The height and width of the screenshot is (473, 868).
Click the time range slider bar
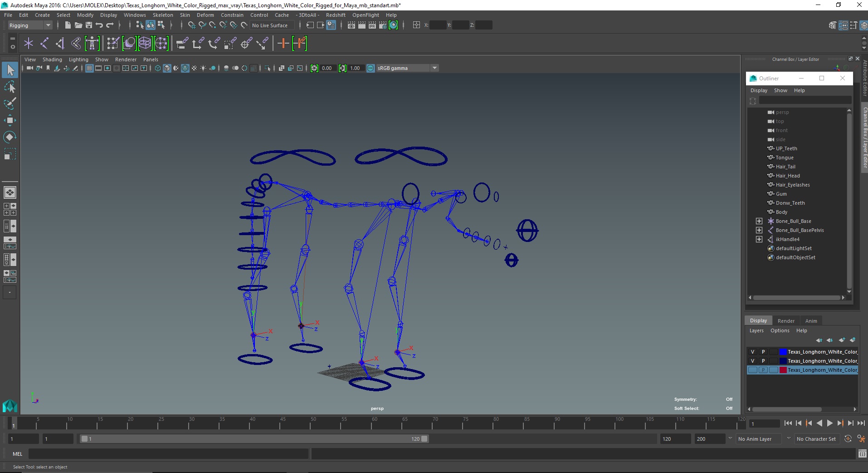[x=254, y=439]
